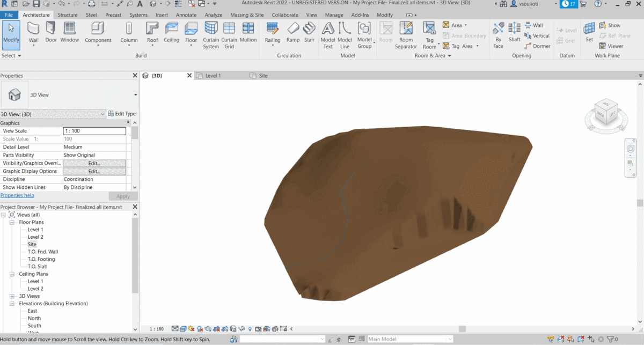Select the Stair tool
The image size is (644, 345).
click(x=309, y=32)
